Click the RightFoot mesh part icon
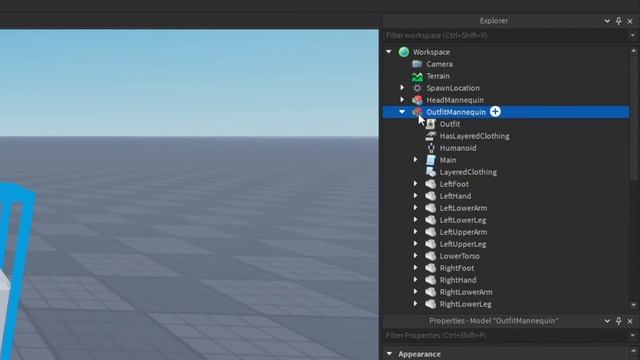Screen dimensions: 640x360 click(x=430, y=268)
